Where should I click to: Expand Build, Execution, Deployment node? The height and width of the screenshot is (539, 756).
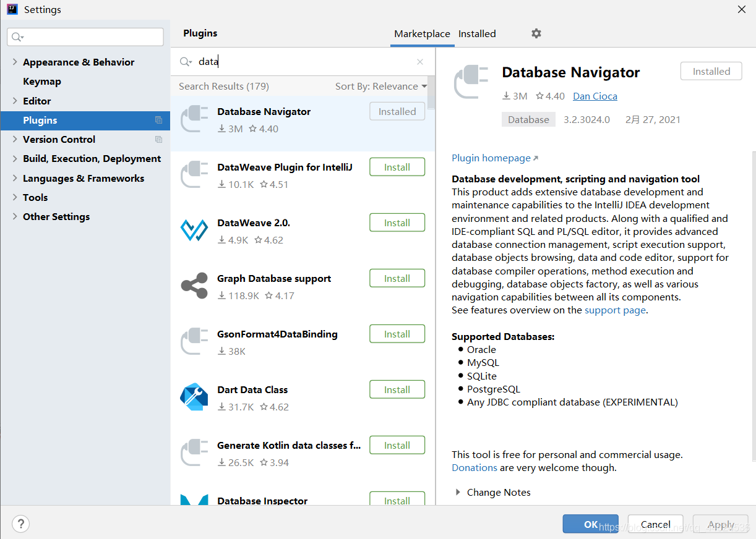pyautogui.click(x=15, y=158)
